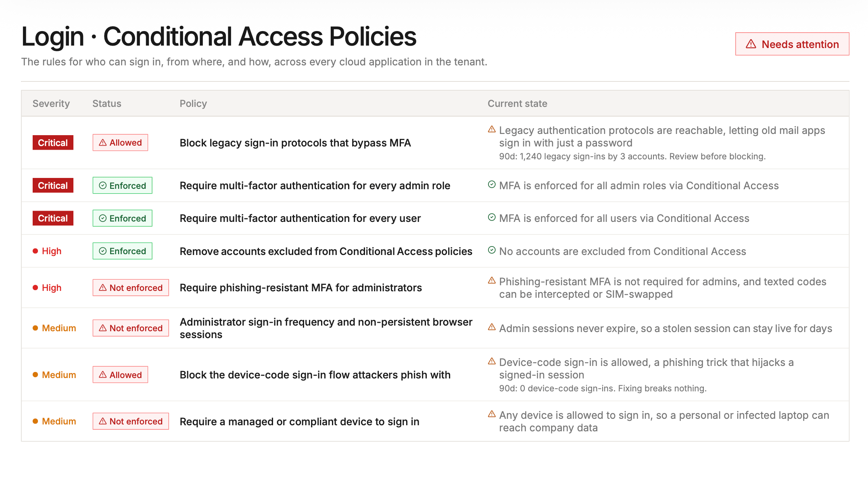Open Require a managed or compliant device policy
Image resolution: width=868 pixels, height=489 pixels.
299,422
